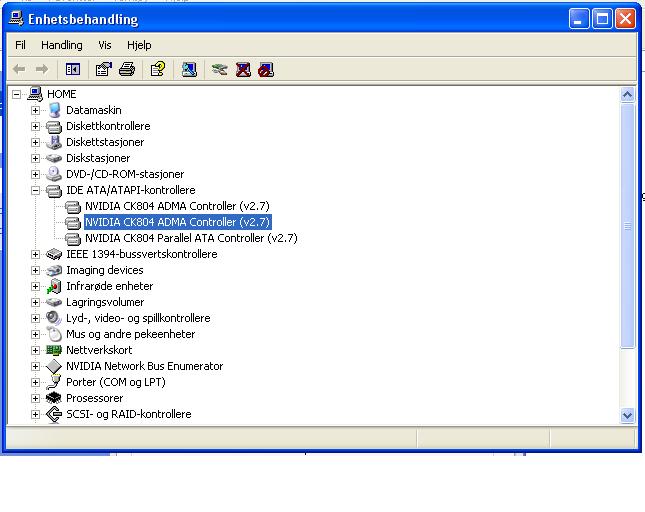Screen dimensions: 645x512
Task: Select the Diskettstasjoner label
Action: click(x=105, y=142)
